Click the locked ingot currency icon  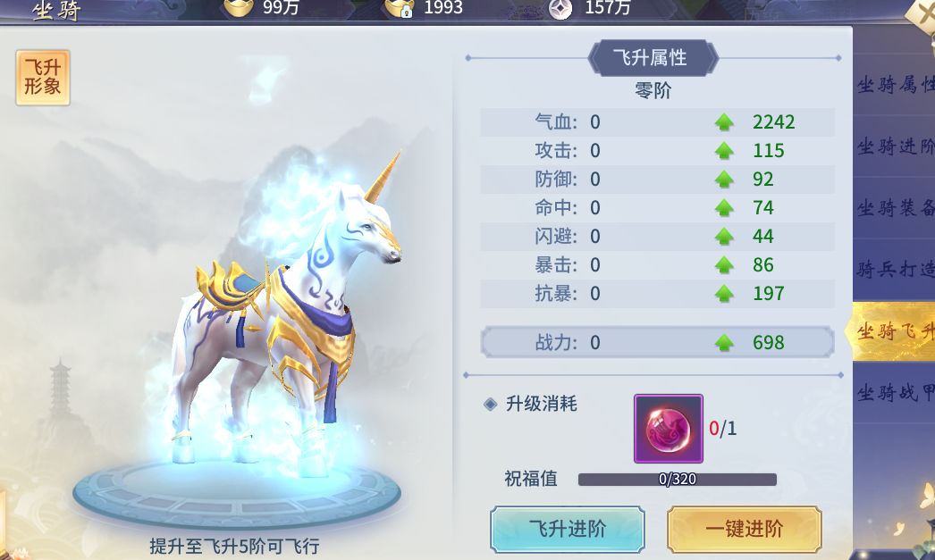399,7
